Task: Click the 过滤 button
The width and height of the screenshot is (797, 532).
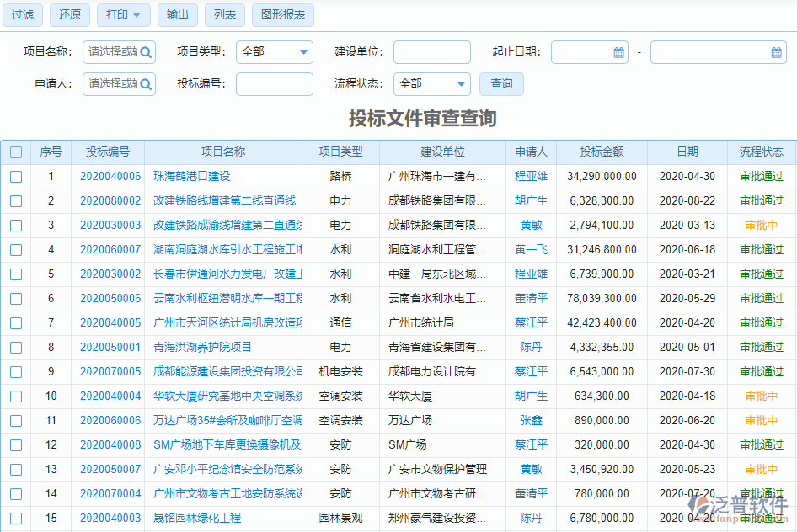Action: click(x=22, y=14)
